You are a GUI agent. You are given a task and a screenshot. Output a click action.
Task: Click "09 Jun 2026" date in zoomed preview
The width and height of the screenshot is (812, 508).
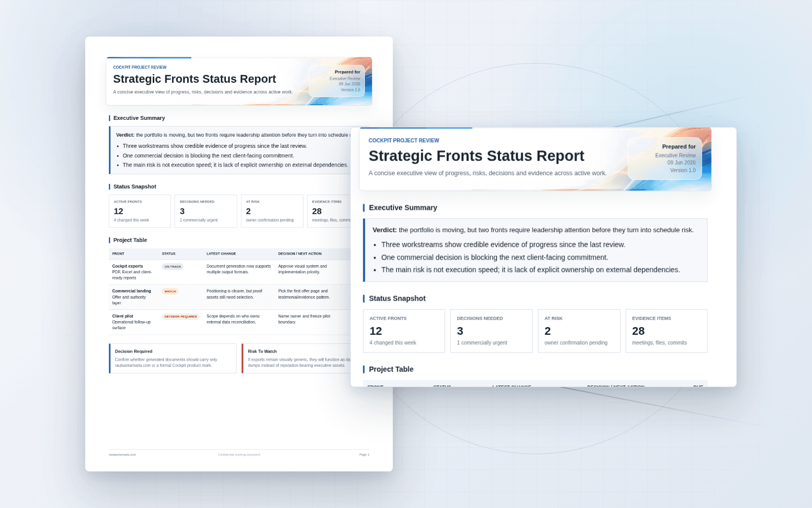pos(681,163)
